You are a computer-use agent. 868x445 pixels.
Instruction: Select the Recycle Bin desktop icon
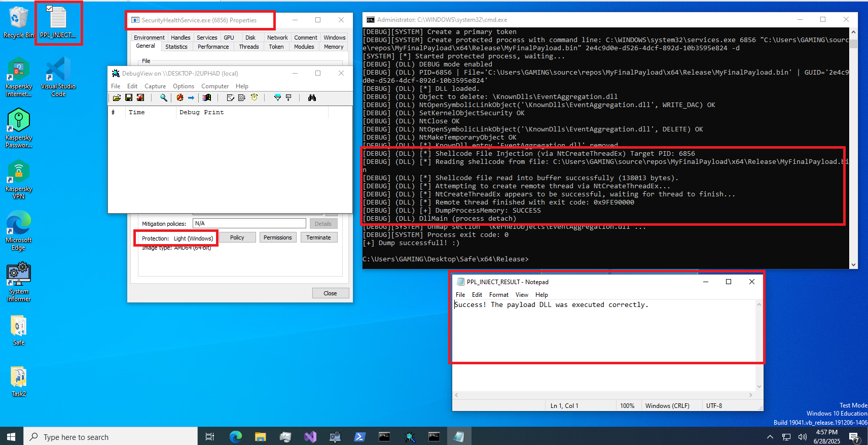tap(19, 22)
